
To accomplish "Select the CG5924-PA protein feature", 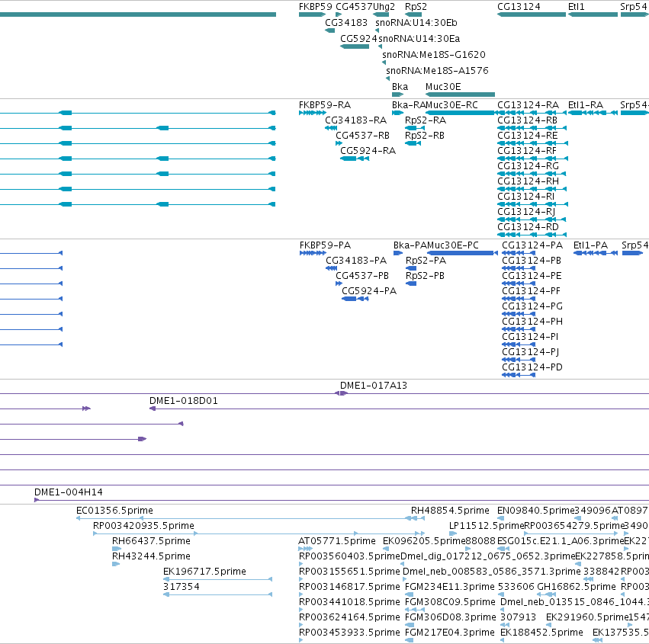I will 355,299.
